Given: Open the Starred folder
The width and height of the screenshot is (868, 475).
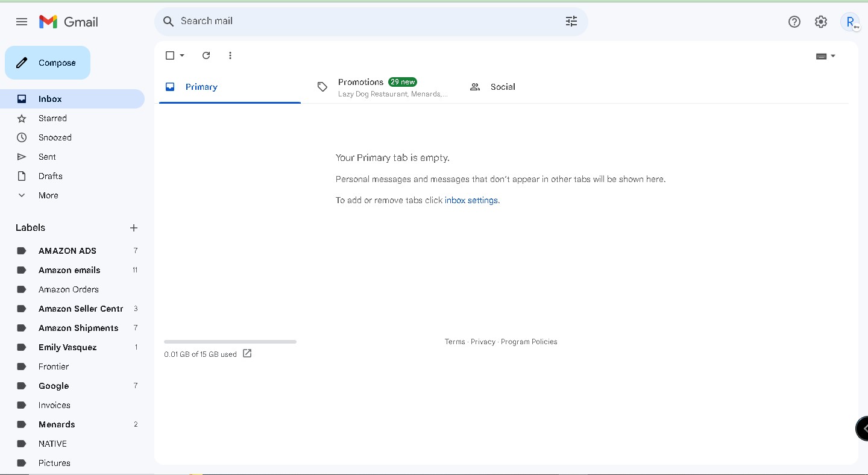Looking at the screenshot, I should 72,118.
